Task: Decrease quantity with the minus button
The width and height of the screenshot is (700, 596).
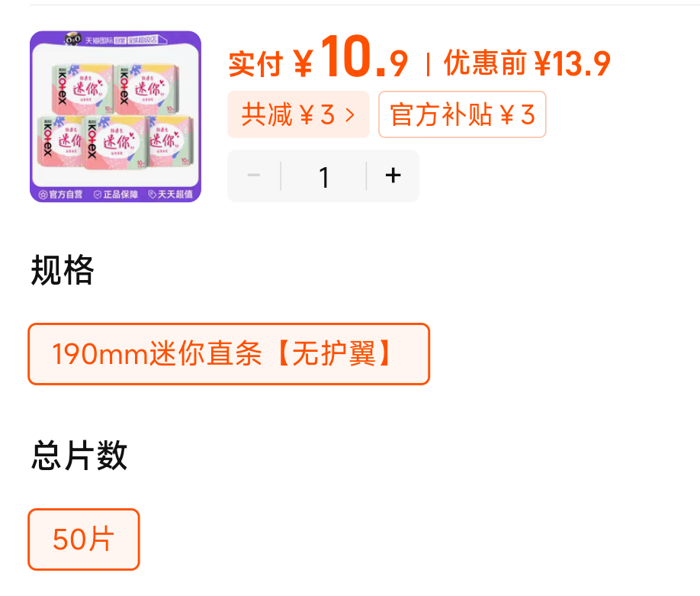Action: 254,176
